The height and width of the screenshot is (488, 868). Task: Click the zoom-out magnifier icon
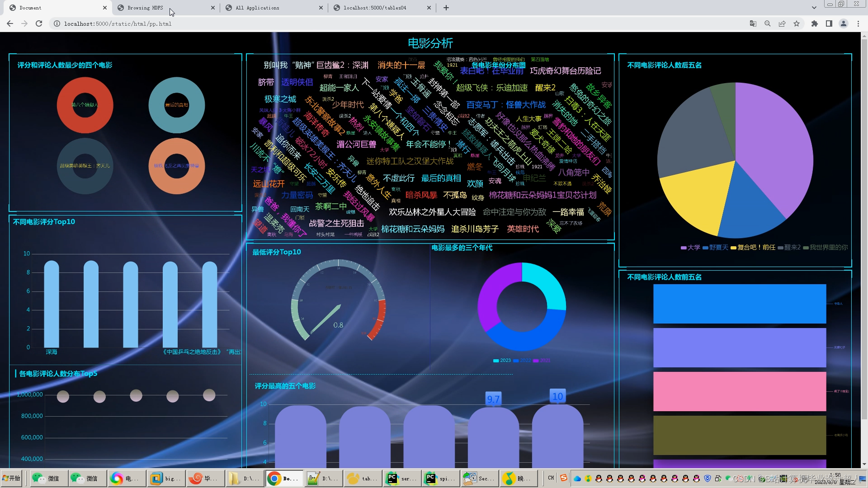pyautogui.click(x=767, y=24)
